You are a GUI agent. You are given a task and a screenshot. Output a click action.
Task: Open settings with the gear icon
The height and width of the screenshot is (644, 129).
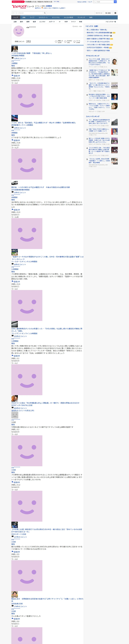coord(115,13)
